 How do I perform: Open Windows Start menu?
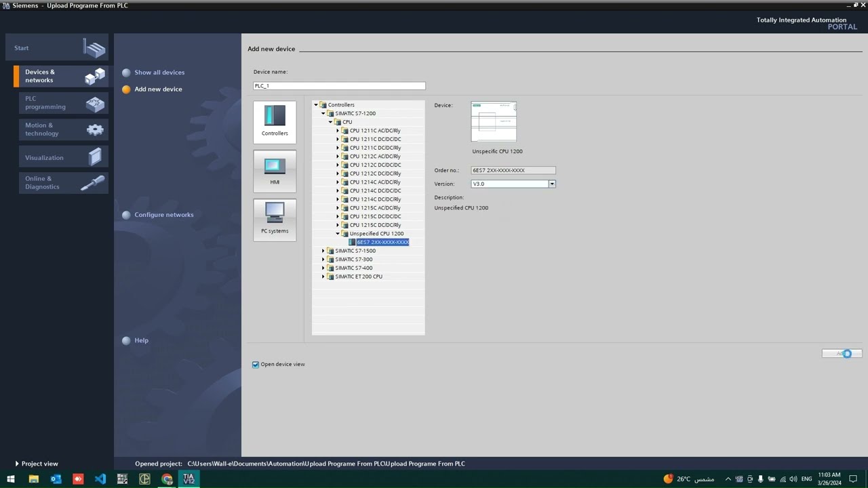point(10,479)
